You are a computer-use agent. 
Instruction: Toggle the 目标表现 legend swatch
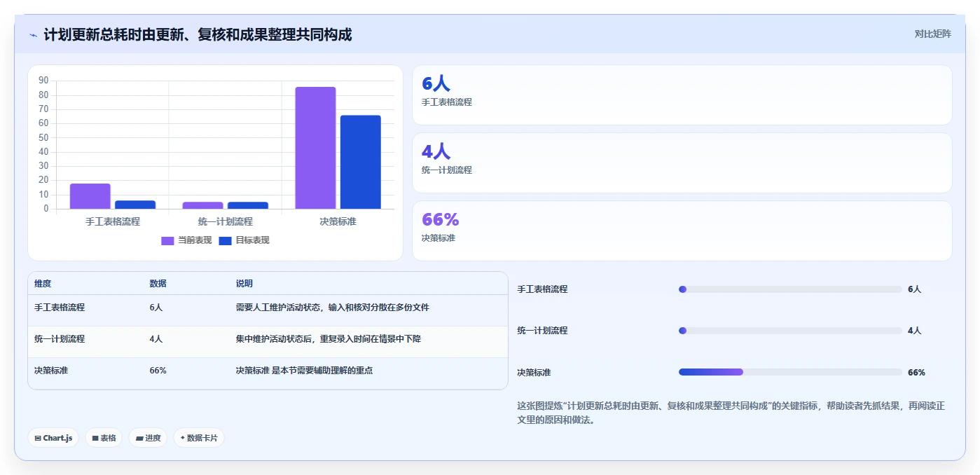225,240
